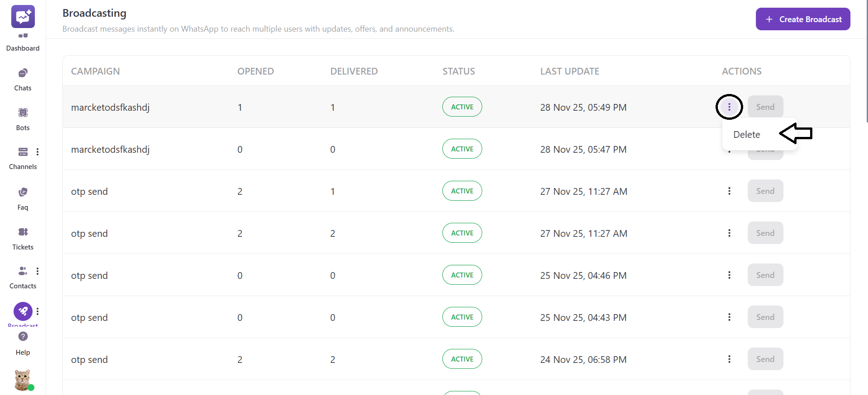Image resolution: width=868 pixels, height=395 pixels.
Task: Select the Broadcast rocket icon
Action: point(23,311)
